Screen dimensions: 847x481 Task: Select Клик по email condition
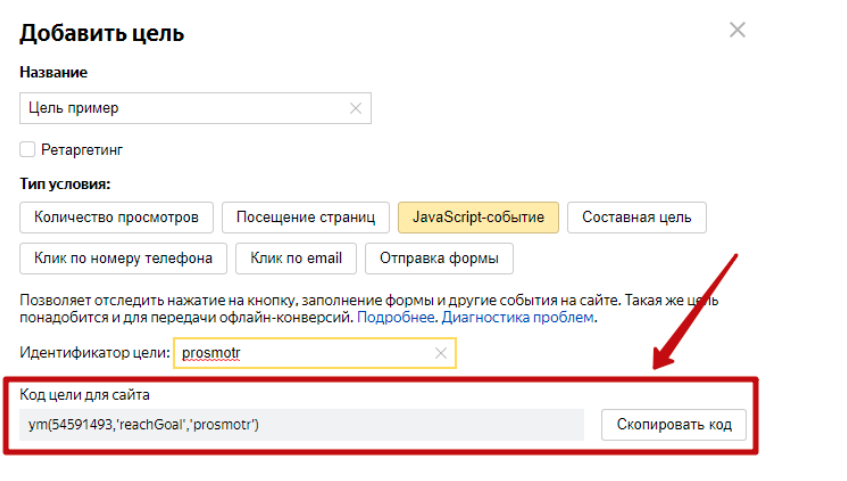tap(295, 258)
